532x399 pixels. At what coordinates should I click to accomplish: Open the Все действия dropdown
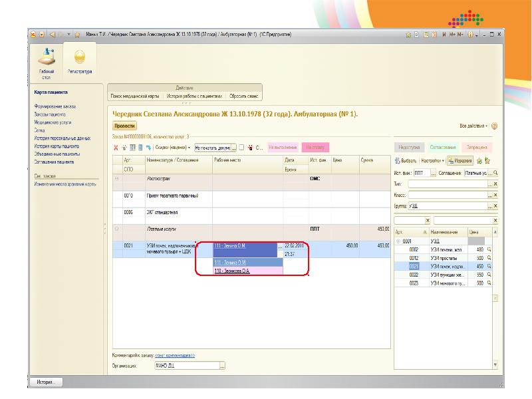tap(473, 126)
